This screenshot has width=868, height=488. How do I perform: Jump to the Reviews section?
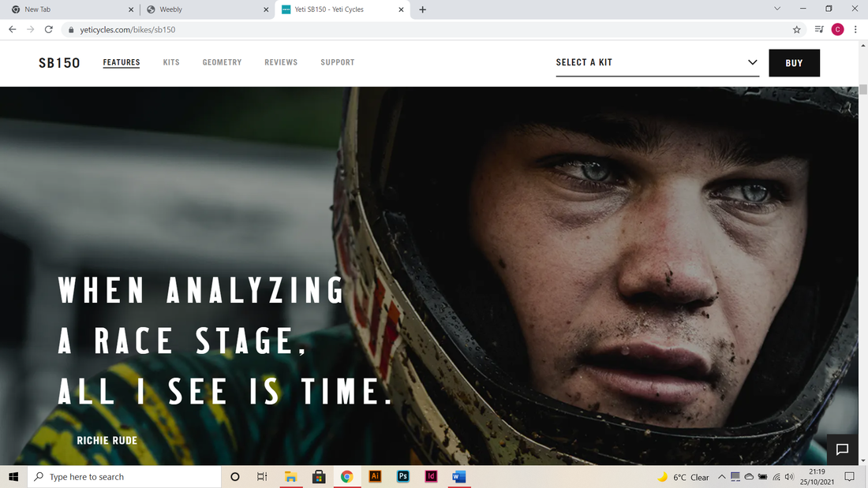pos(281,62)
